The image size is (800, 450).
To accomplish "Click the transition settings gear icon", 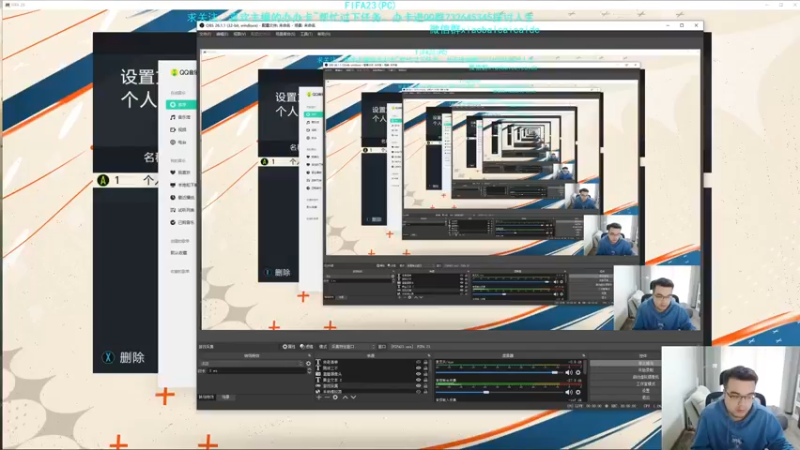I will tap(309, 363).
